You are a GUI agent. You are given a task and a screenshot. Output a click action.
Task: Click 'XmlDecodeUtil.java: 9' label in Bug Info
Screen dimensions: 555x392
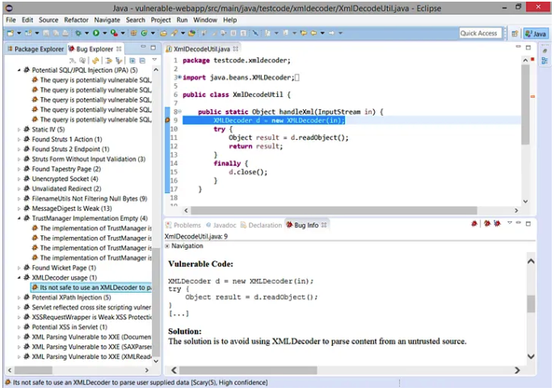[x=196, y=237]
